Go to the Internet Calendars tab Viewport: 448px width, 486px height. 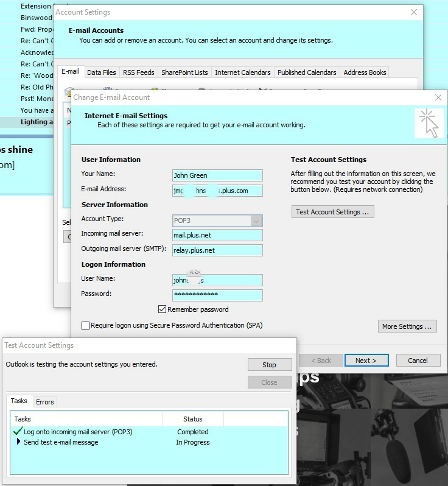242,72
